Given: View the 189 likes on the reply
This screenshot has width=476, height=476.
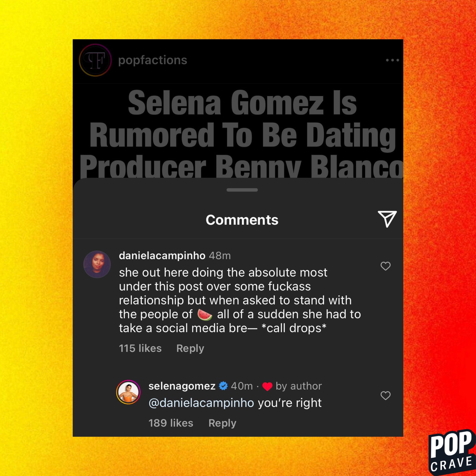Looking at the screenshot, I should point(171,423).
